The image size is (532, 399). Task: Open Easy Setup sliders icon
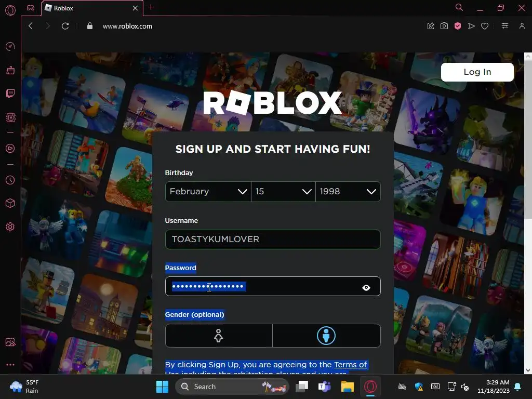click(x=505, y=26)
